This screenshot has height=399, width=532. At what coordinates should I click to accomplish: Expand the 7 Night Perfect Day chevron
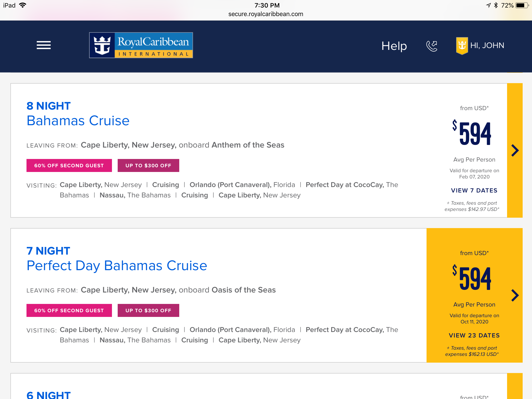click(515, 295)
